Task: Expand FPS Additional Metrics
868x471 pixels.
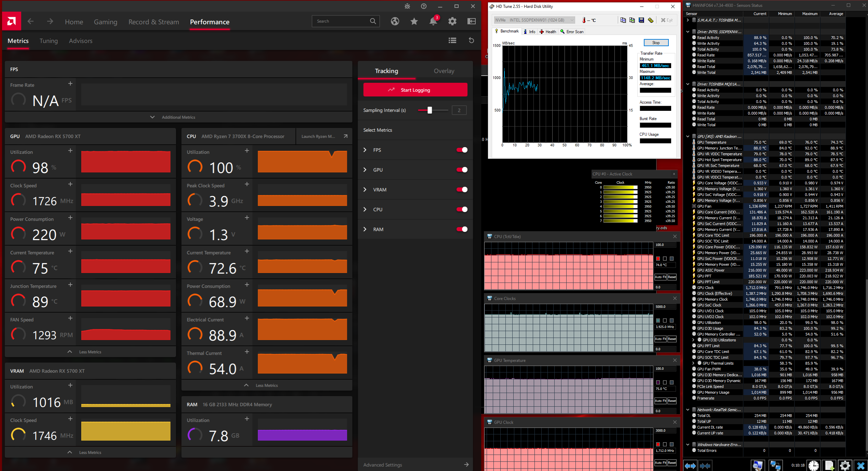Action: (174, 117)
